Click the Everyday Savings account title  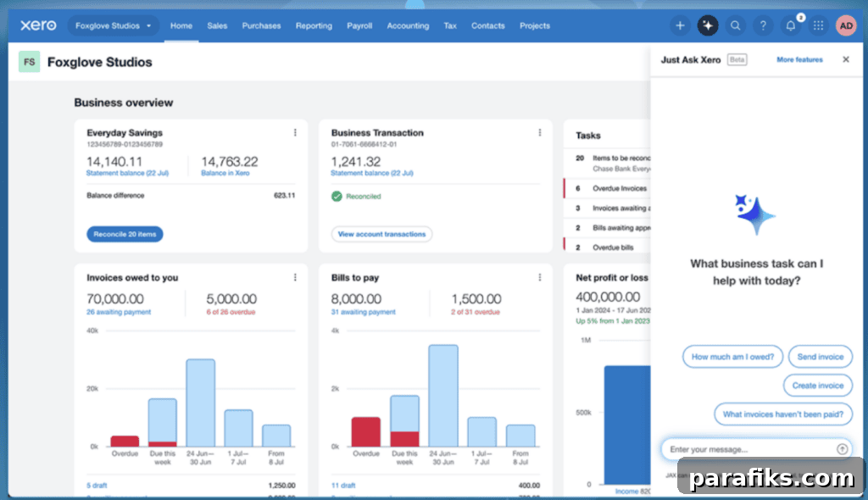125,133
